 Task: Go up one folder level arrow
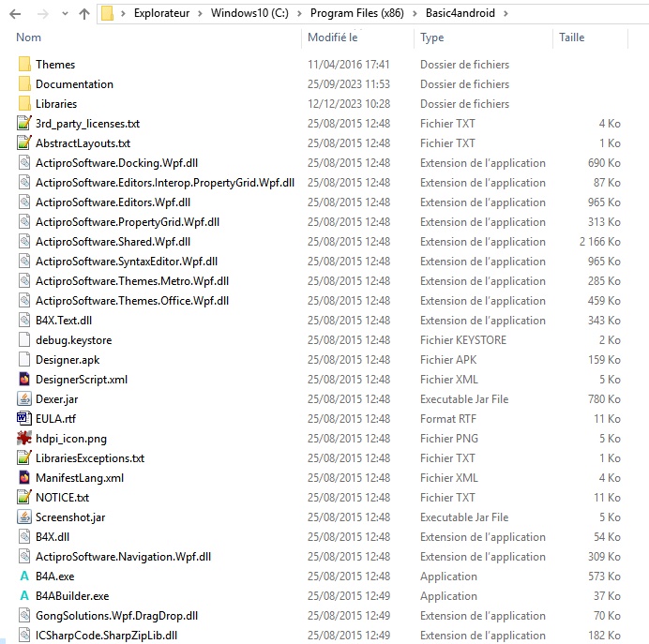tap(84, 14)
